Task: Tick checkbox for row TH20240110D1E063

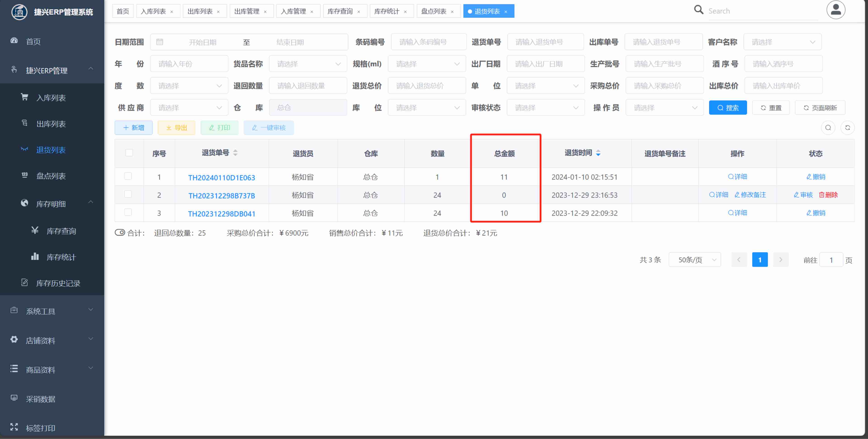Action: tap(128, 176)
